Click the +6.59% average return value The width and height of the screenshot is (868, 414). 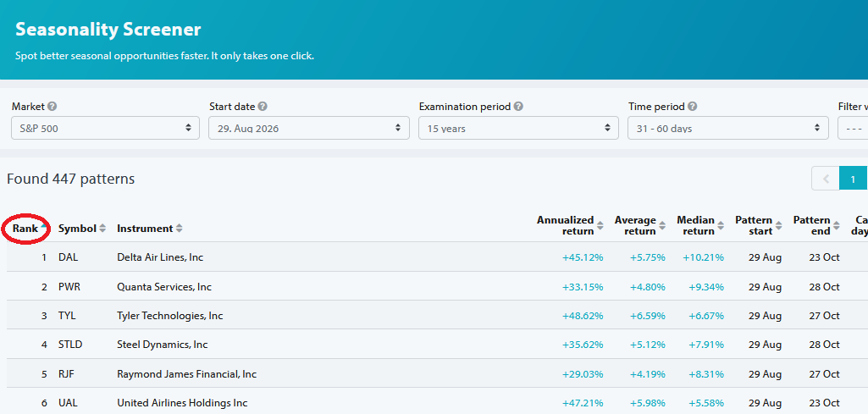648,316
